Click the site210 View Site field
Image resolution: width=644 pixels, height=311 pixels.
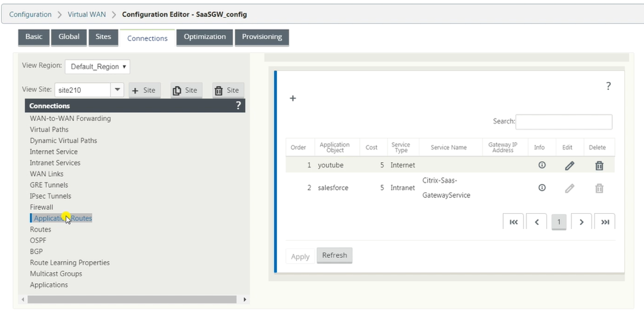83,90
